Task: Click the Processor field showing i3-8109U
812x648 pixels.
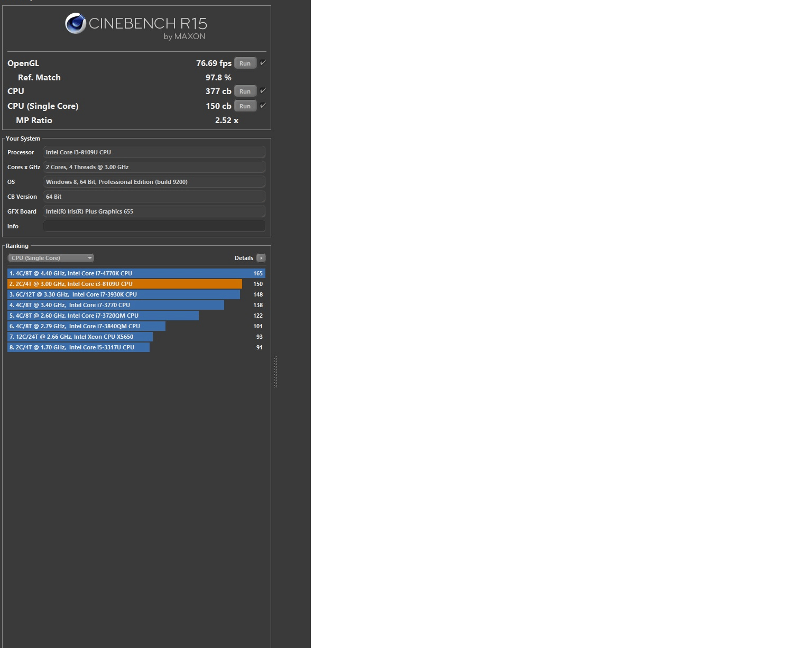Action: [154, 152]
